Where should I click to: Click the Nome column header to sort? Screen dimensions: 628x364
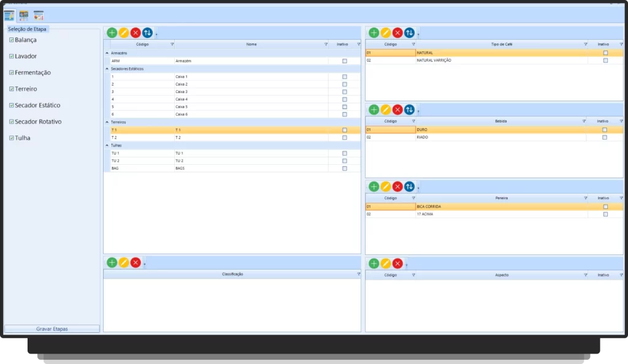point(251,44)
